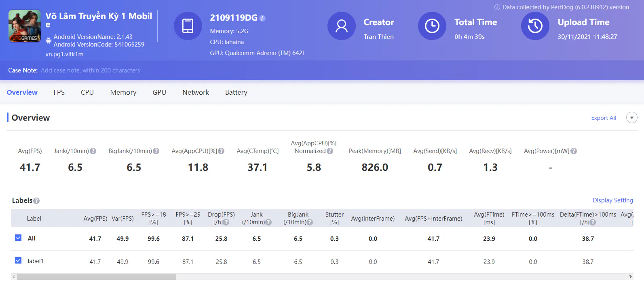644x285 pixels.
Task: Open help icon in Drop(FPS) column header
Action: click(x=226, y=222)
